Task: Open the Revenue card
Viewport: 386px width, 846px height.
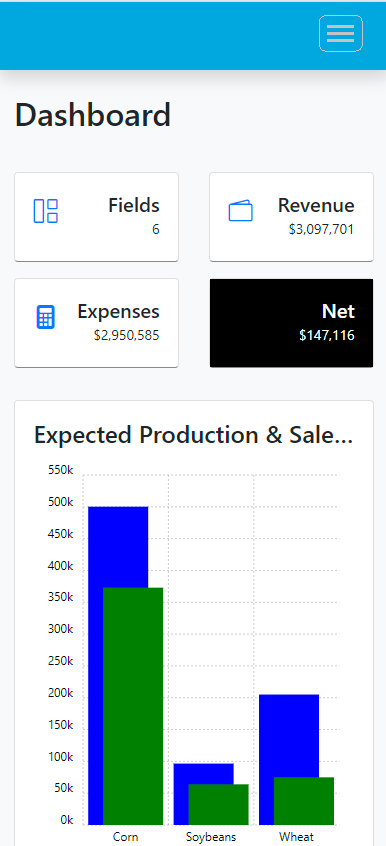Action: [292, 217]
